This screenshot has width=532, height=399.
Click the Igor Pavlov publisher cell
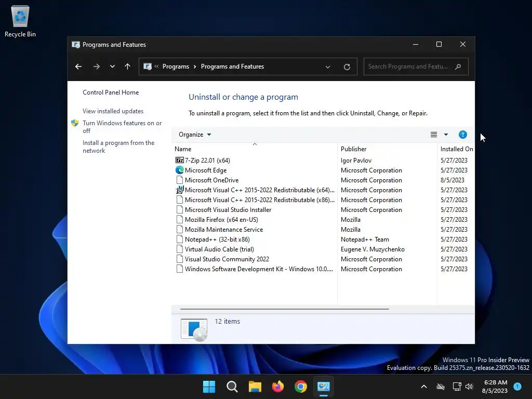pyautogui.click(x=356, y=161)
